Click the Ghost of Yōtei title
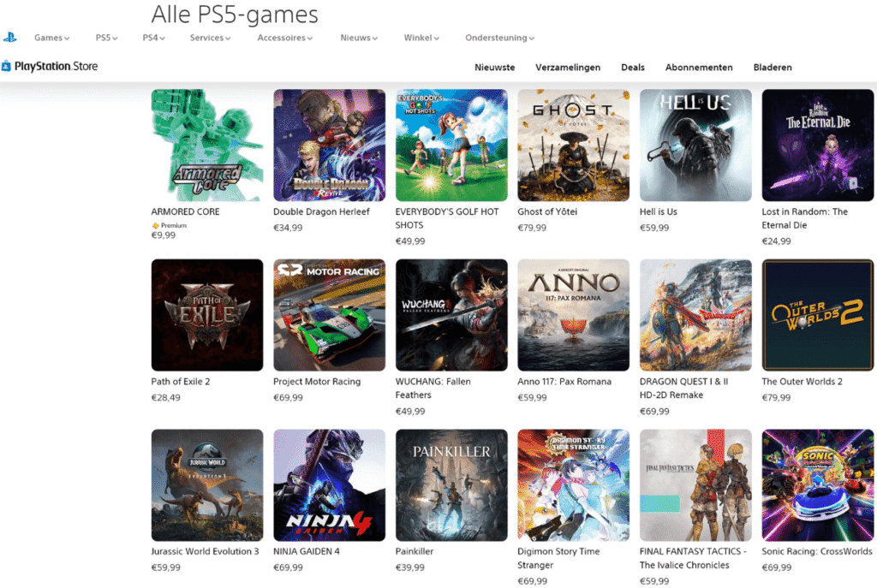This screenshot has height=588, width=877. coord(547,212)
